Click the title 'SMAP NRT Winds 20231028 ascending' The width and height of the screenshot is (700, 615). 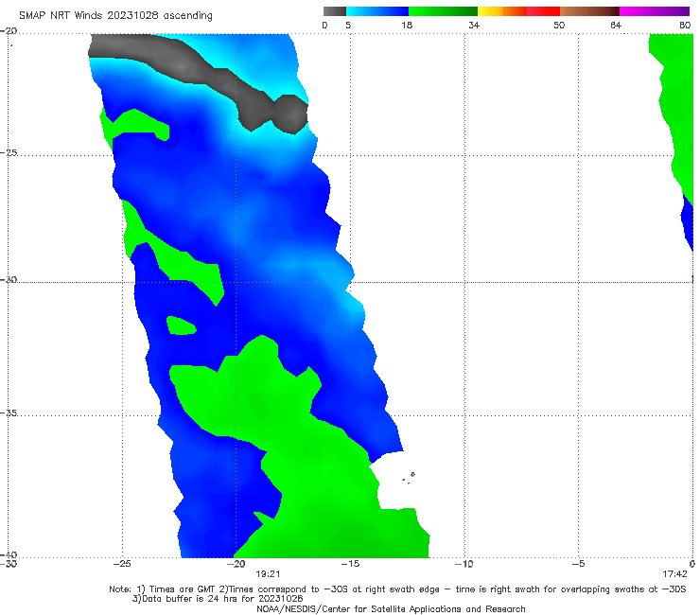115,15
